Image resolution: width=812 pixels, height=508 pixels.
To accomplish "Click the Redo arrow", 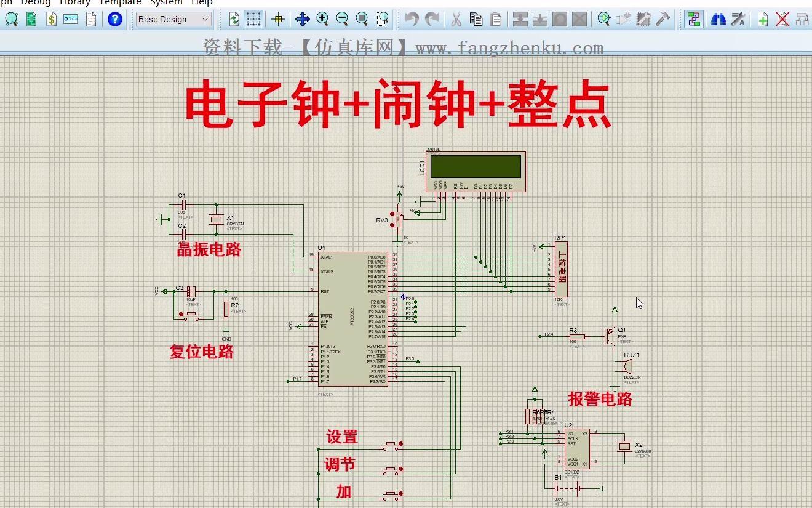I will coord(432,19).
